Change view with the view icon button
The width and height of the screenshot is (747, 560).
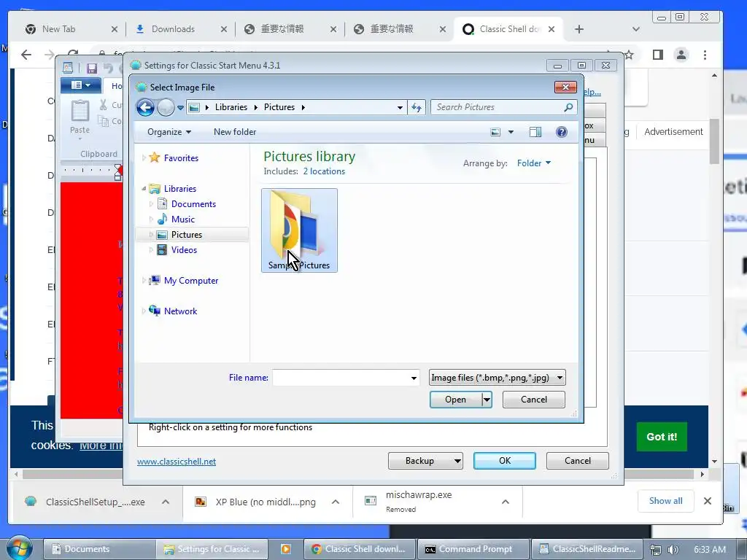[x=495, y=132]
